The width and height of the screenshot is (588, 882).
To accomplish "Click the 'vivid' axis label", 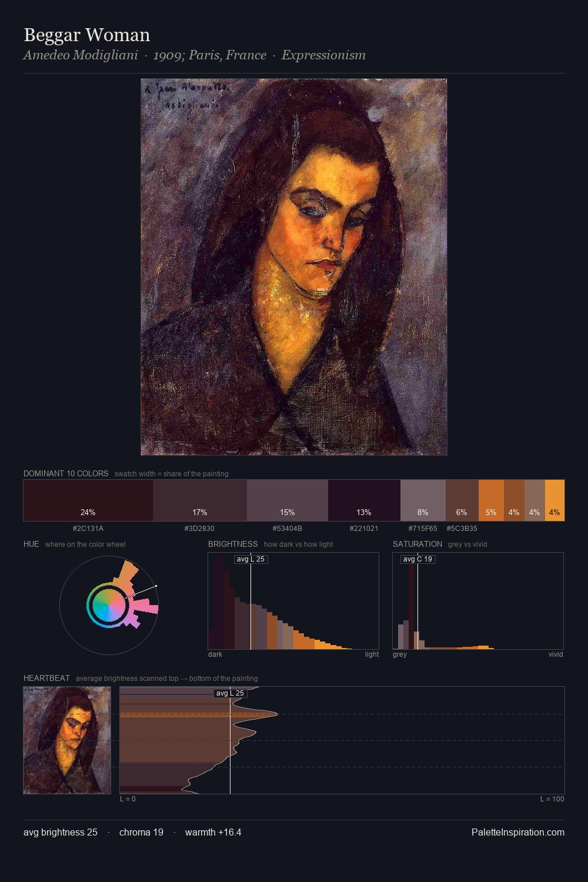I will [x=556, y=654].
